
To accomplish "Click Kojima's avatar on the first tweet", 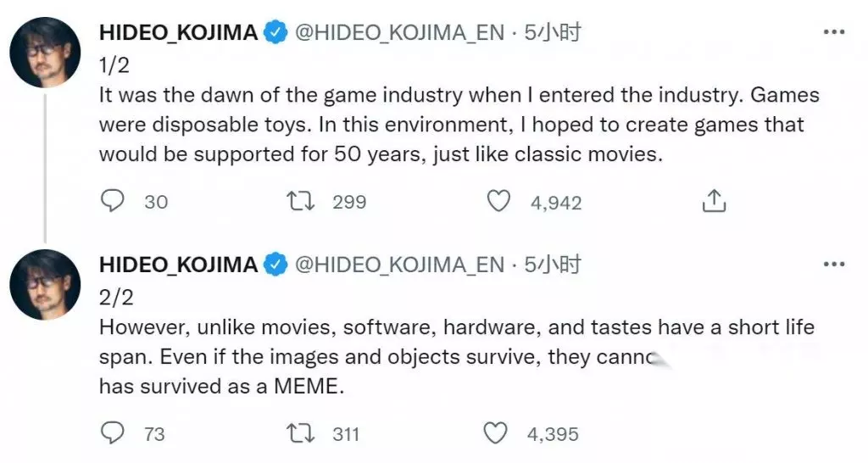I will click(45, 51).
